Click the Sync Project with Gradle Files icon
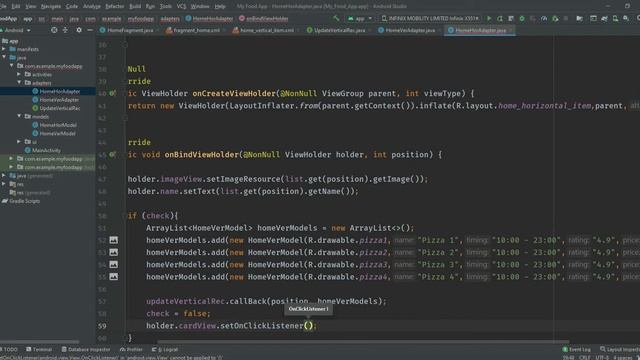Viewport: 640px width, 360px height. tap(604, 18)
